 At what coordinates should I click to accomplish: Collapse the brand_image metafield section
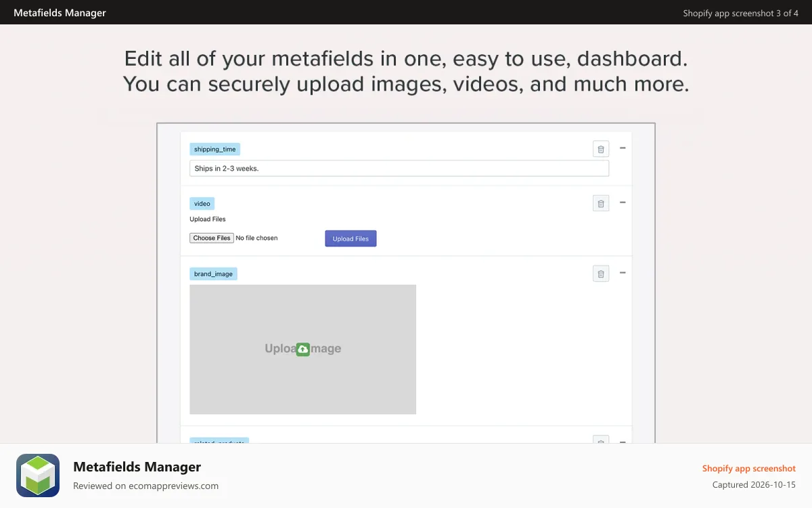click(623, 272)
